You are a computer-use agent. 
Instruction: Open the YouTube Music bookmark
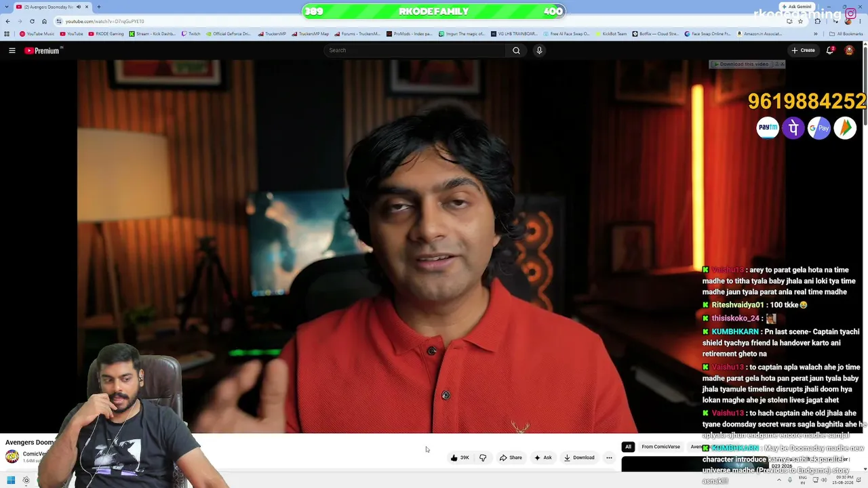pyautogui.click(x=37, y=34)
